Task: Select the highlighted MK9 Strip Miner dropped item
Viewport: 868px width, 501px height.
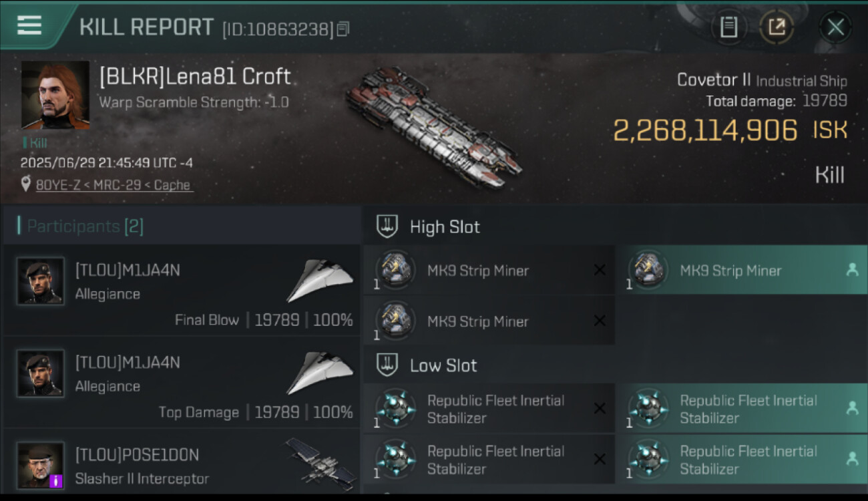Action: click(730, 271)
